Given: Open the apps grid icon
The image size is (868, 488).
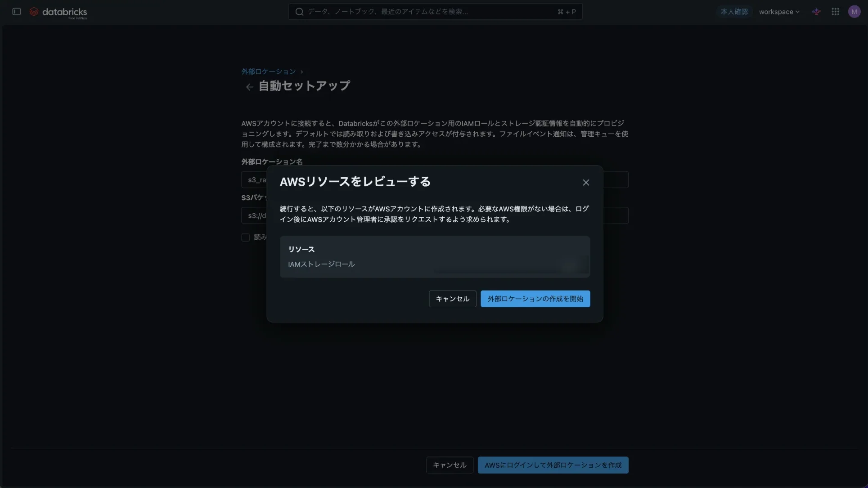Looking at the screenshot, I should (x=835, y=12).
